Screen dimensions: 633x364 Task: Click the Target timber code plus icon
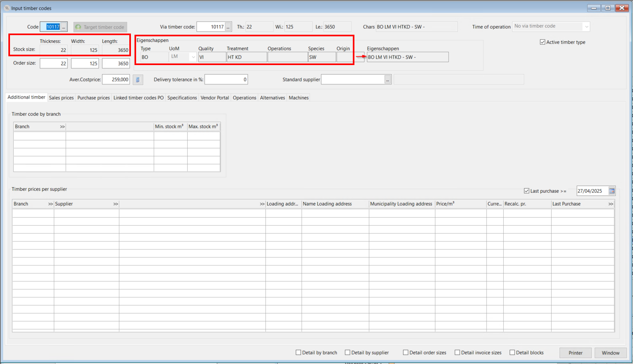coord(78,27)
